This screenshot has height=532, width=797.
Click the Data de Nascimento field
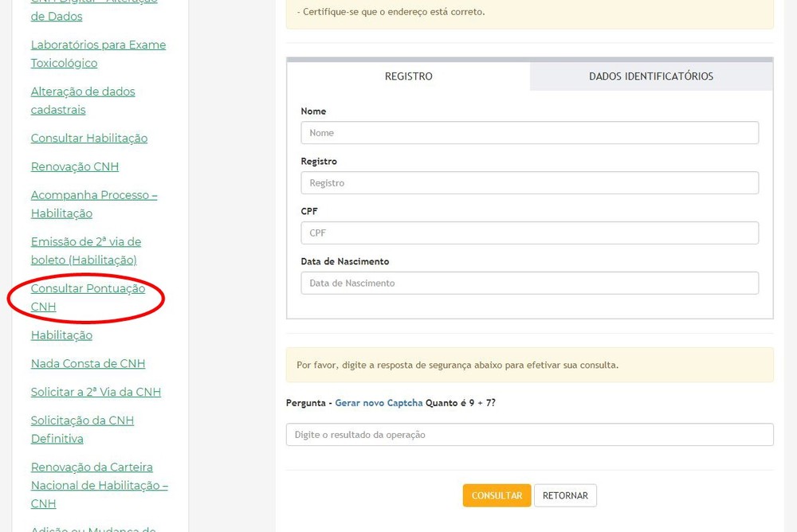pos(528,283)
